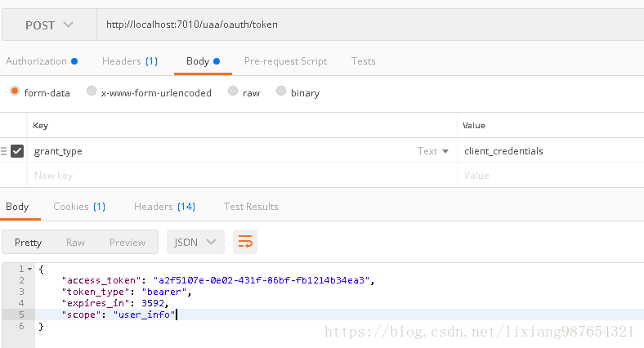Click the Value column header
The height and width of the screenshot is (348, 644).
473,125
